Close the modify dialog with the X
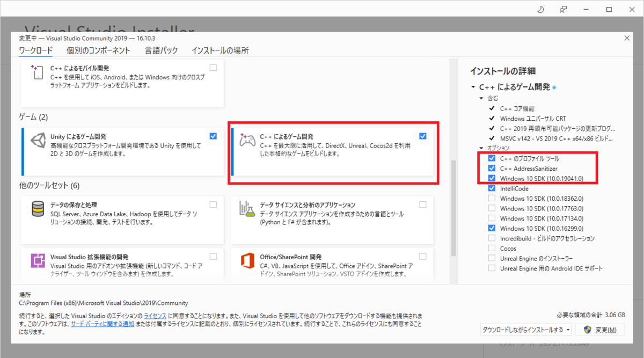 pos(627,38)
